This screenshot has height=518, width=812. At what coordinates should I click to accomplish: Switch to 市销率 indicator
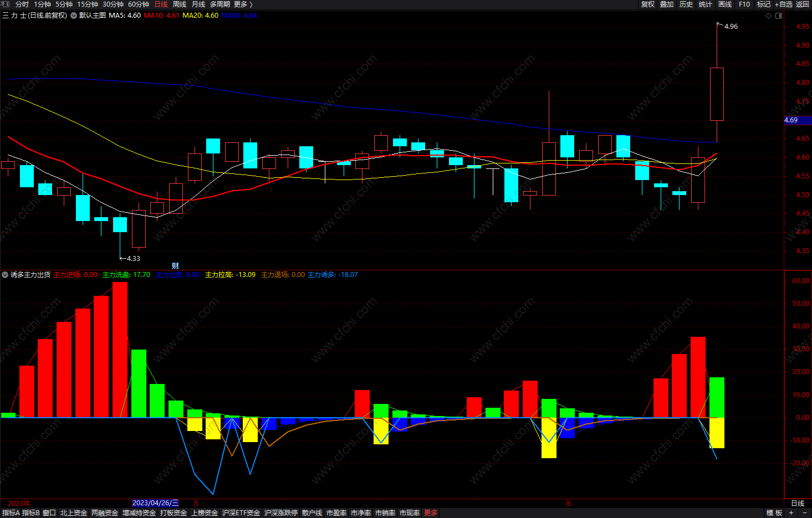click(385, 513)
